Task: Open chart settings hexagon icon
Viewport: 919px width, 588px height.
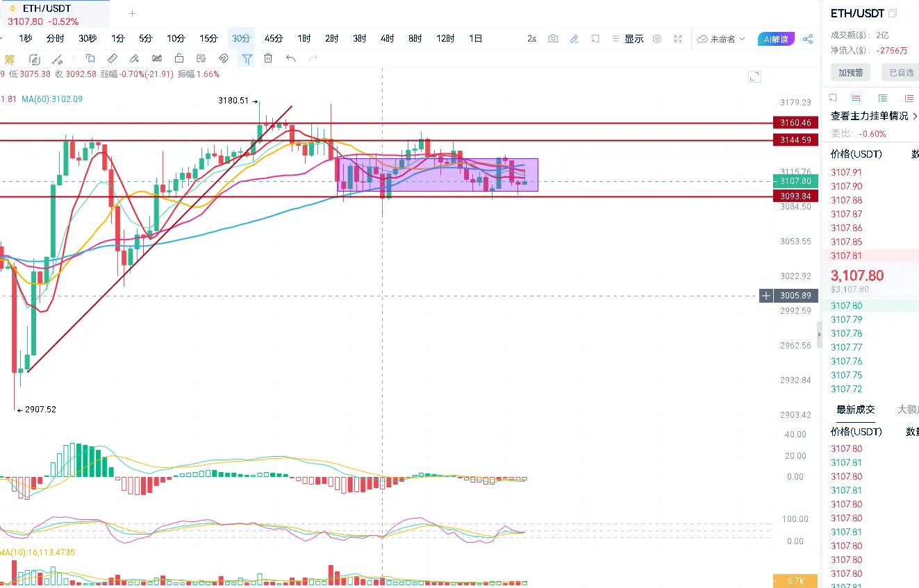Action: 657,39
